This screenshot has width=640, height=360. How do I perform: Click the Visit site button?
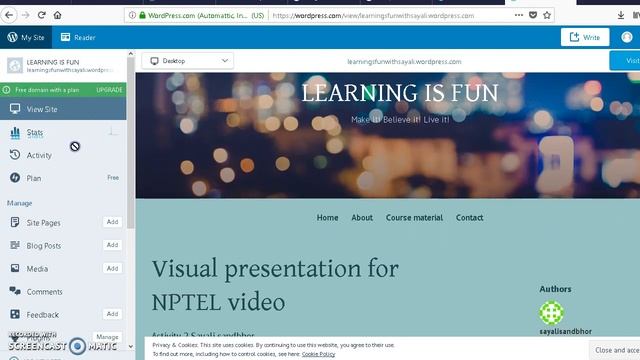coord(625,60)
